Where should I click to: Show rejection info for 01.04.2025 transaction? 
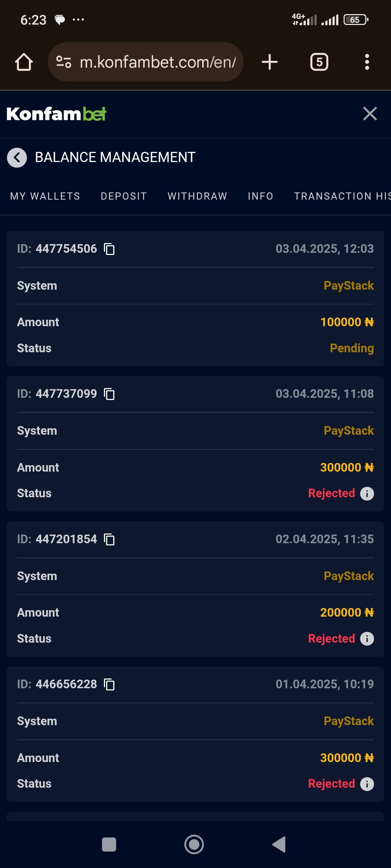coord(367,784)
